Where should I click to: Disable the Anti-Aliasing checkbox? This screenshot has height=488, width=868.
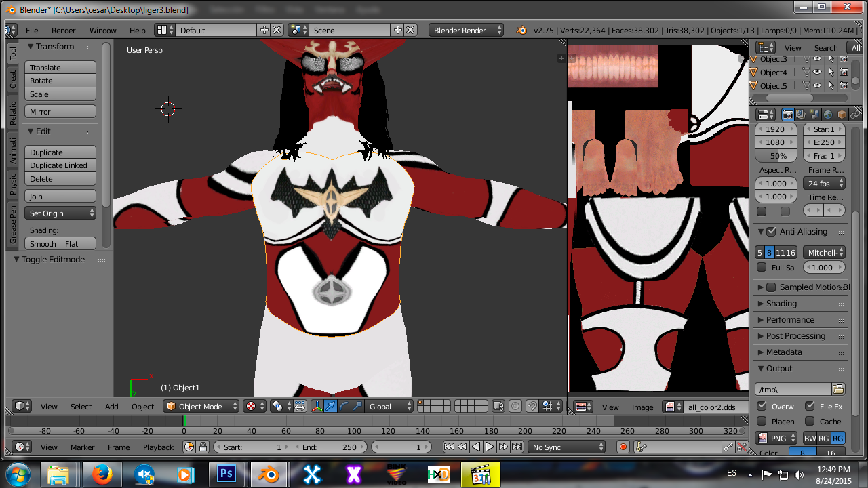771,231
